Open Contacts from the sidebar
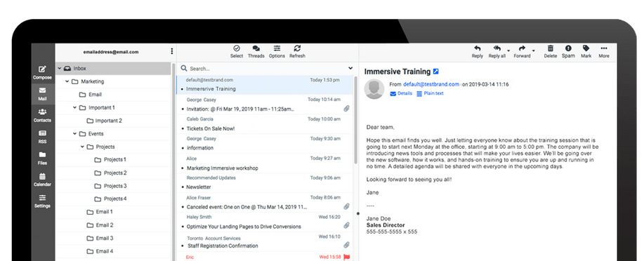644x261 pixels. [42, 112]
